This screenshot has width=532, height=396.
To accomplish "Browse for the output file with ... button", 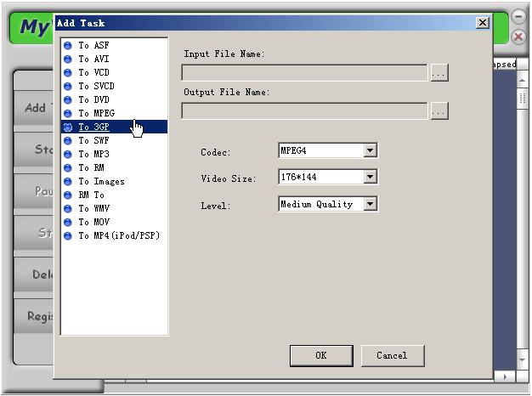I will [x=439, y=110].
